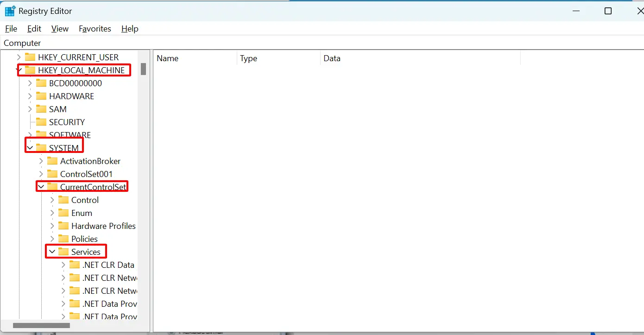This screenshot has width=644, height=335.
Task: Minimize the Registry Editor window
Action: [576, 11]
